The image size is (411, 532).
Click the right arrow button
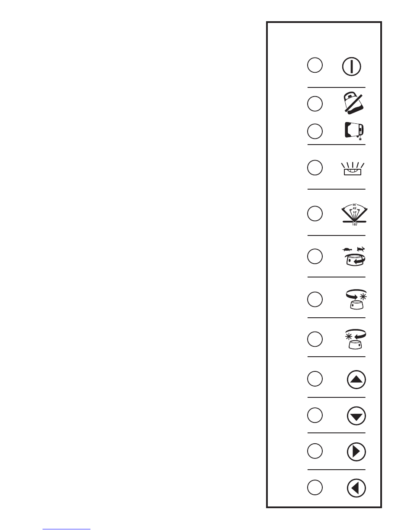(356, 452)
